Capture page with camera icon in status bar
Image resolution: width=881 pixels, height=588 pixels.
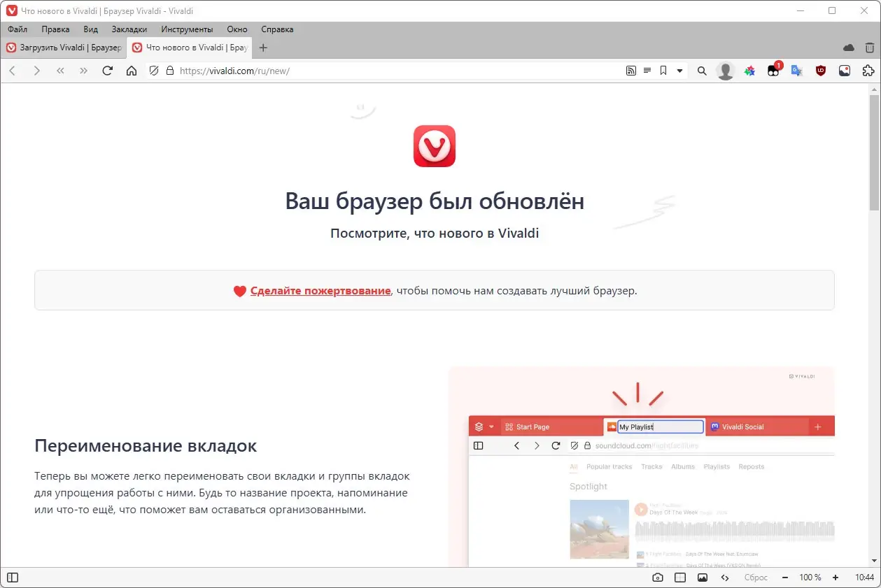click(x=658, y=577)
